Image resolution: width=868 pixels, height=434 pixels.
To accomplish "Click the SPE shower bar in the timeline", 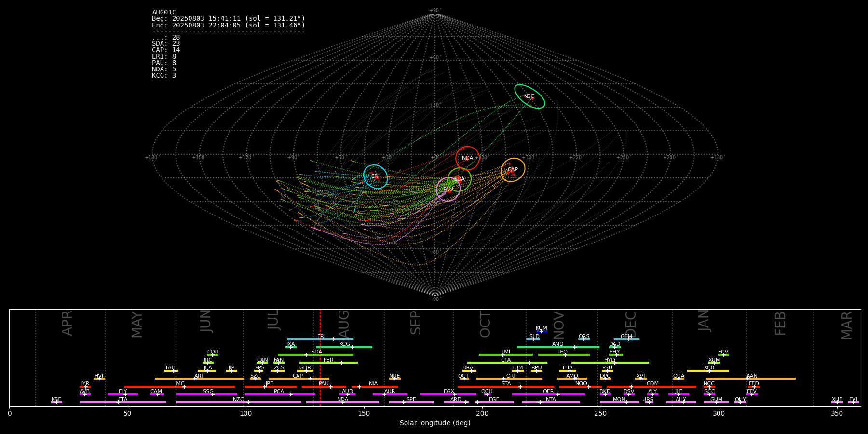I will [411, 402].
